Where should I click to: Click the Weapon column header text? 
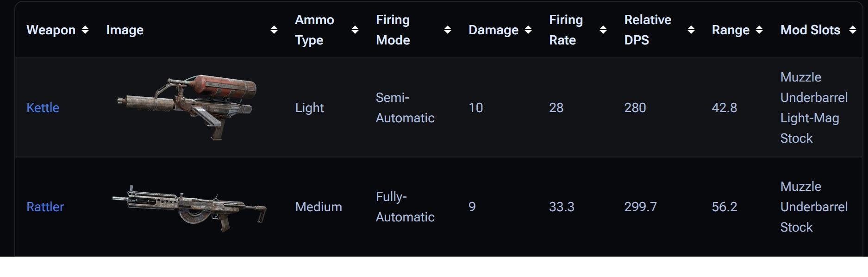(51, 30)
